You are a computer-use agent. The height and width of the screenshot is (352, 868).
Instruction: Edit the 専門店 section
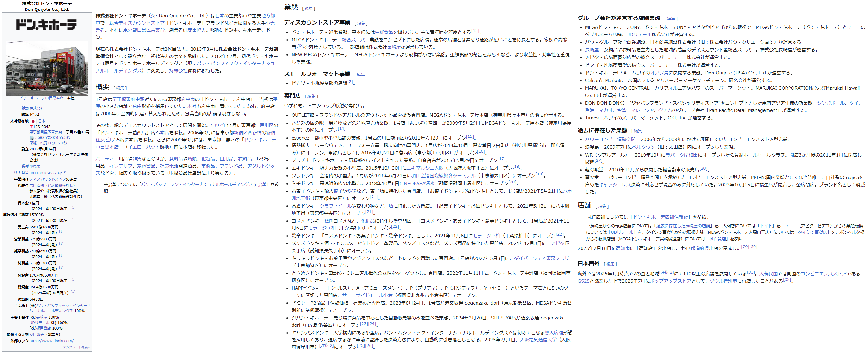coord(311,96)
